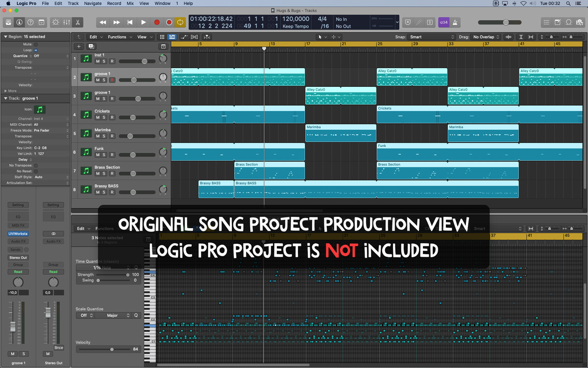
Task: Solo the Brassy BASS track
Action: [x=104, y=192]
